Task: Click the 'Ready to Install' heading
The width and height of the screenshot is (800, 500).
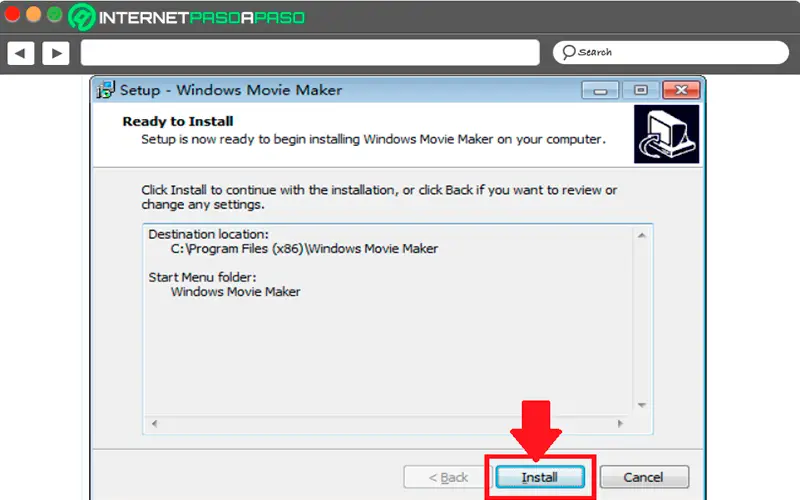Action: [x=178, y=121]
